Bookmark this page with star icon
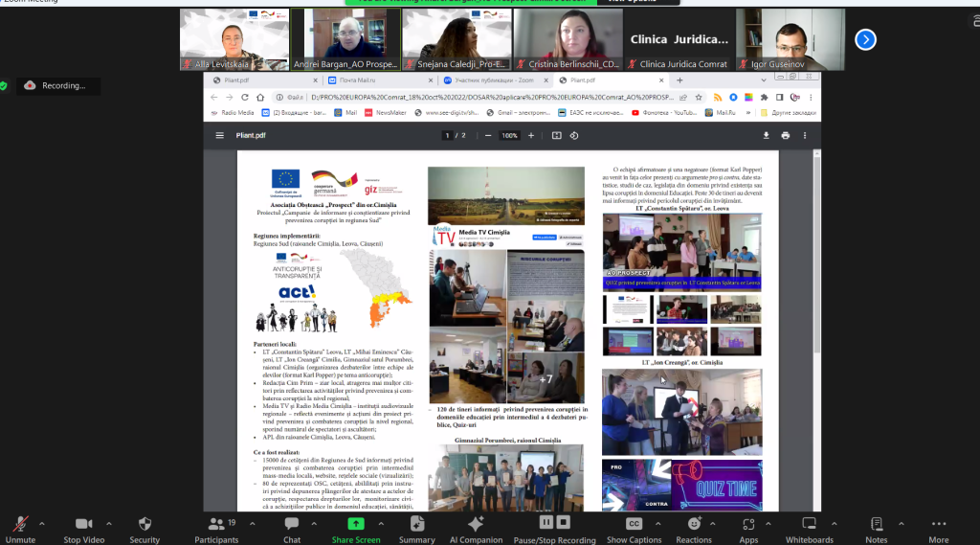Image resolution: width=980 pixels, height=545 pixels. pos(699,97)
